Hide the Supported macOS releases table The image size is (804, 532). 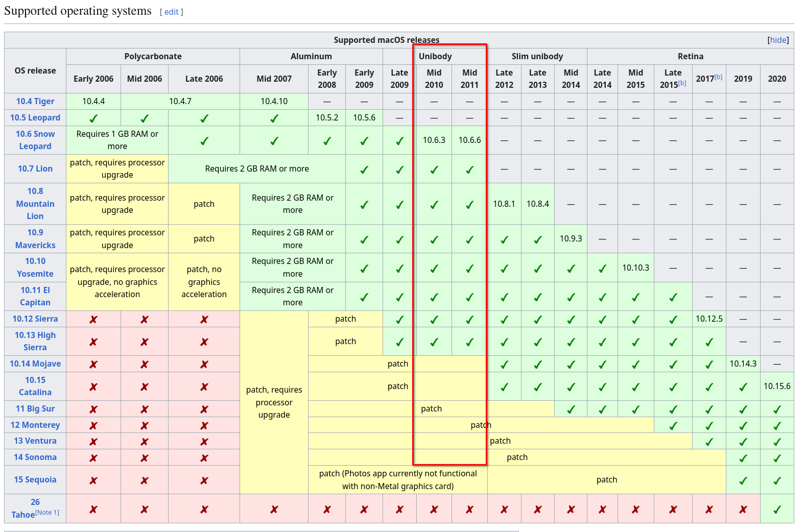point(778,40)
